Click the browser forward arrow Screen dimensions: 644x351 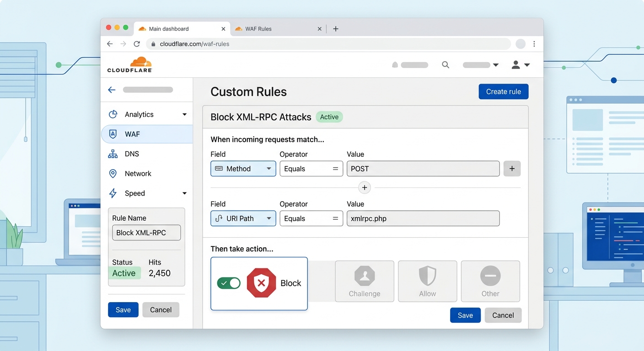click(x=123, y=44)
